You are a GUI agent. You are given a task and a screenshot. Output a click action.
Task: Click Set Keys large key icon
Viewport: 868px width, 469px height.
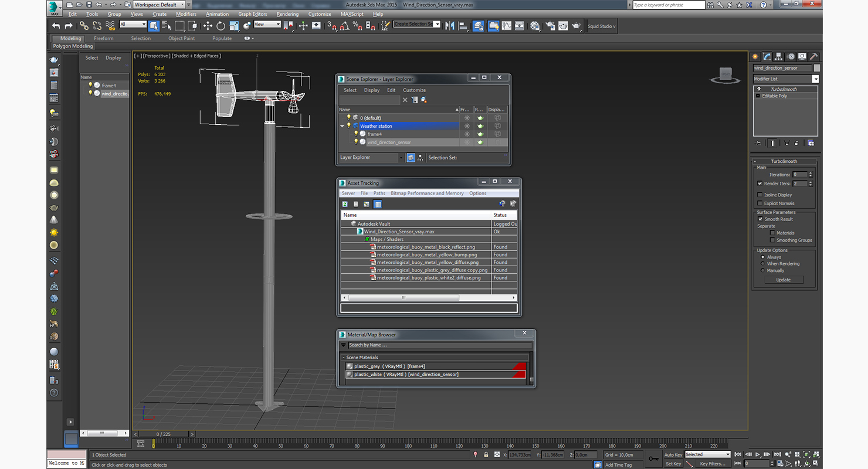pos(653,458)
